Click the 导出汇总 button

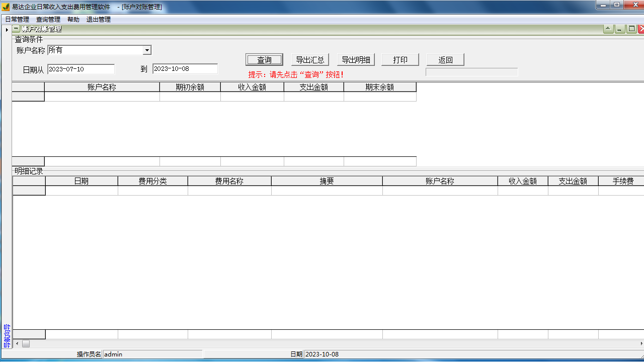(x=310, y=60)
